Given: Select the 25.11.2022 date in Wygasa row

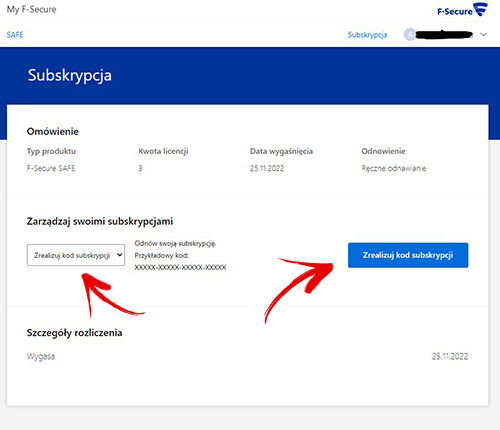Looking at the screenshot, I should tap(450, 356).
